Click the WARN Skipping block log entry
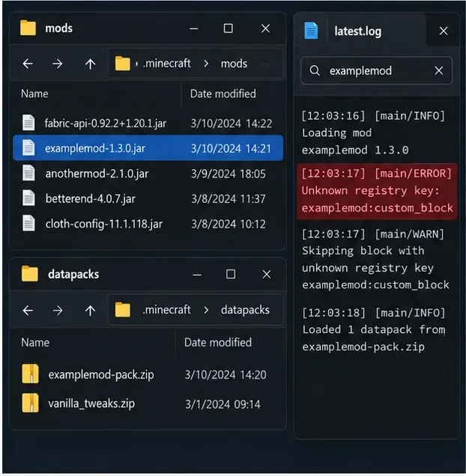Viewport: 466px width, 476px height. click(375, 260)
